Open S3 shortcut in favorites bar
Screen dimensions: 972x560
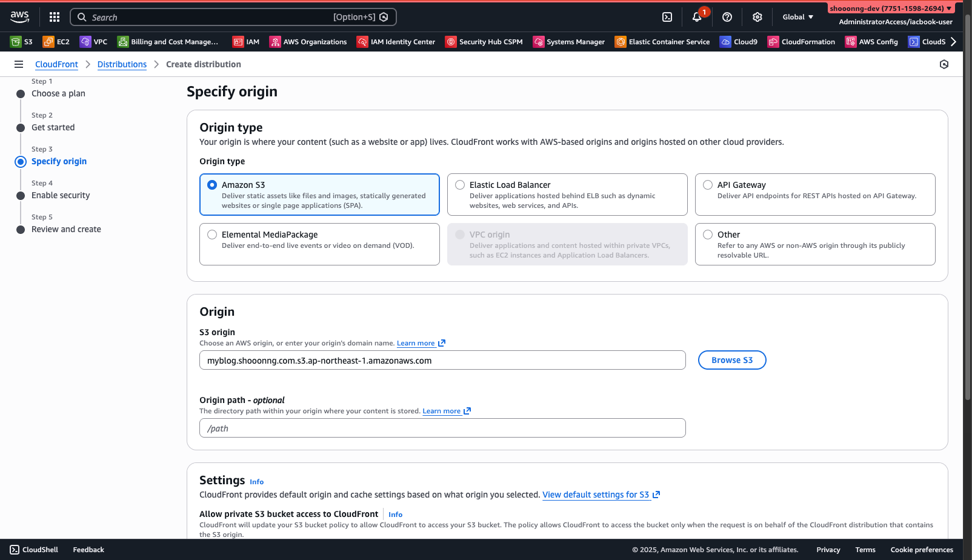(x=21, y=42)
